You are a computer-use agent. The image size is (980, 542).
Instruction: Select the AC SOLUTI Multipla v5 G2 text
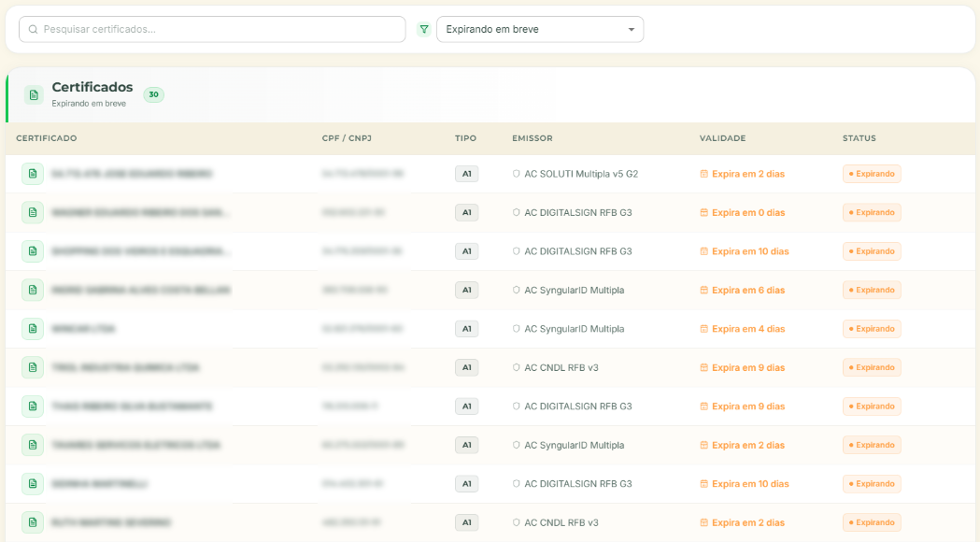pyautogui.click(x=581, y=174)
